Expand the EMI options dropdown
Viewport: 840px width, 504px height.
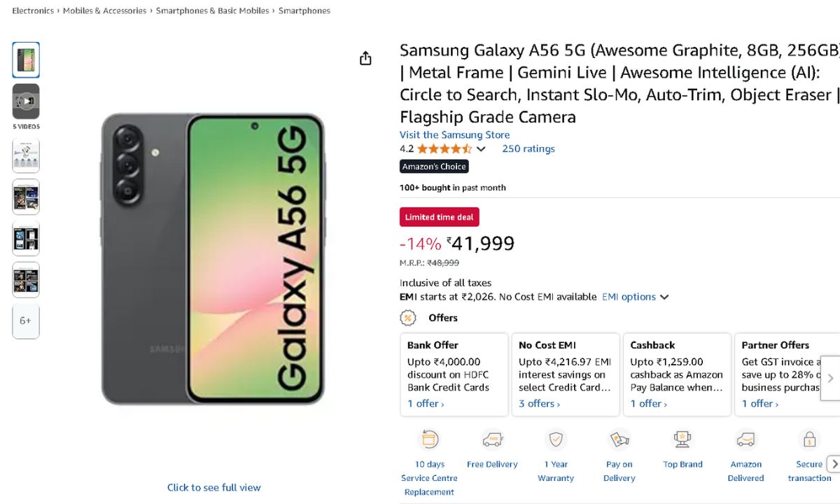tap(635, 297)
